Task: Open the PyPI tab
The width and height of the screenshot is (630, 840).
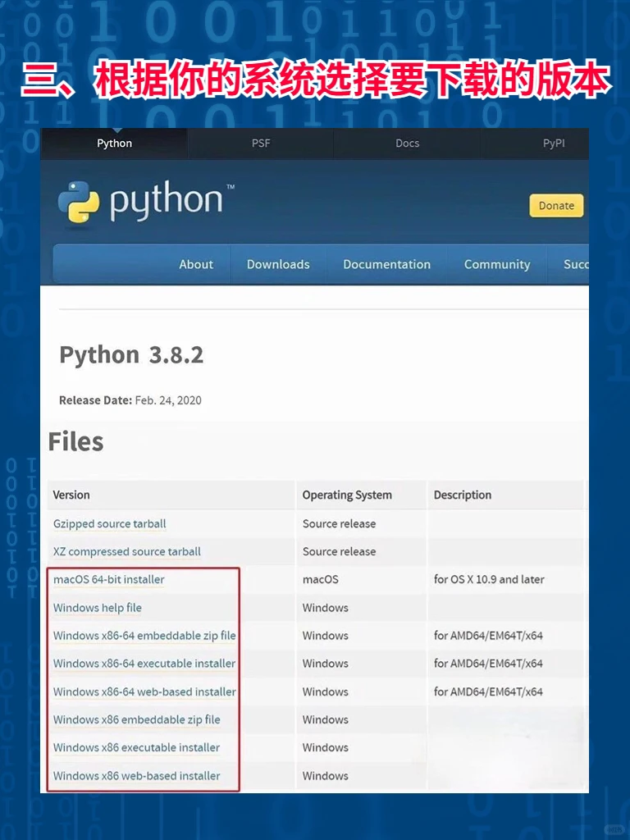Action: [554, 144]
